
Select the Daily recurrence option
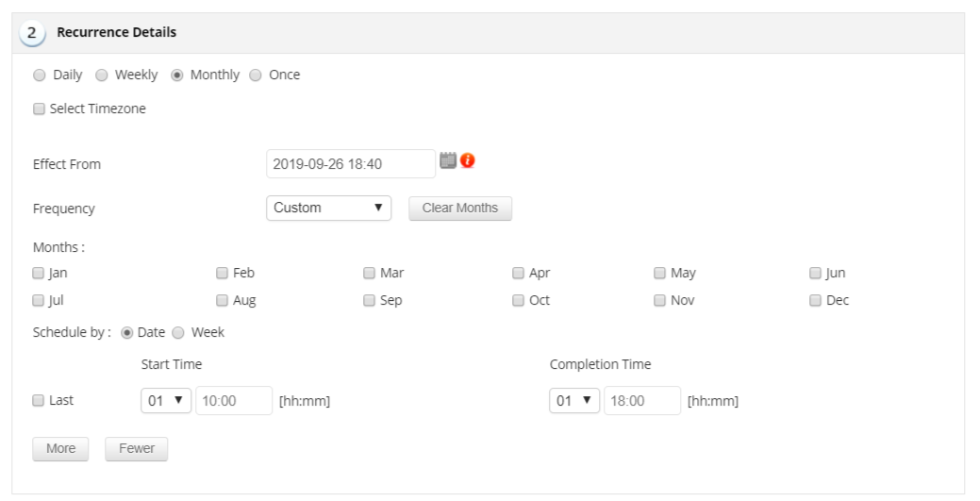click(40, 75)
